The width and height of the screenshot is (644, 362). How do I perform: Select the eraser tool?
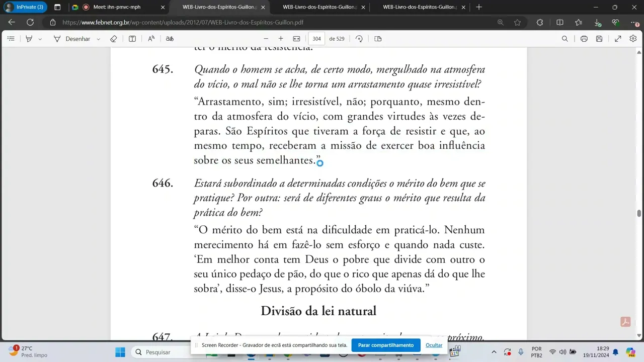114,39
